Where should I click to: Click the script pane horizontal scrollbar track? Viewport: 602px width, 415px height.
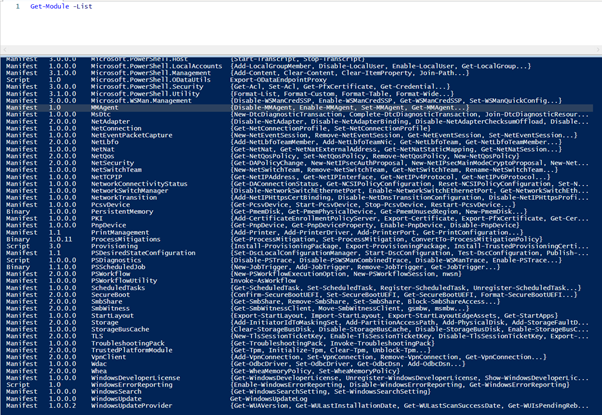click(301, 50)
